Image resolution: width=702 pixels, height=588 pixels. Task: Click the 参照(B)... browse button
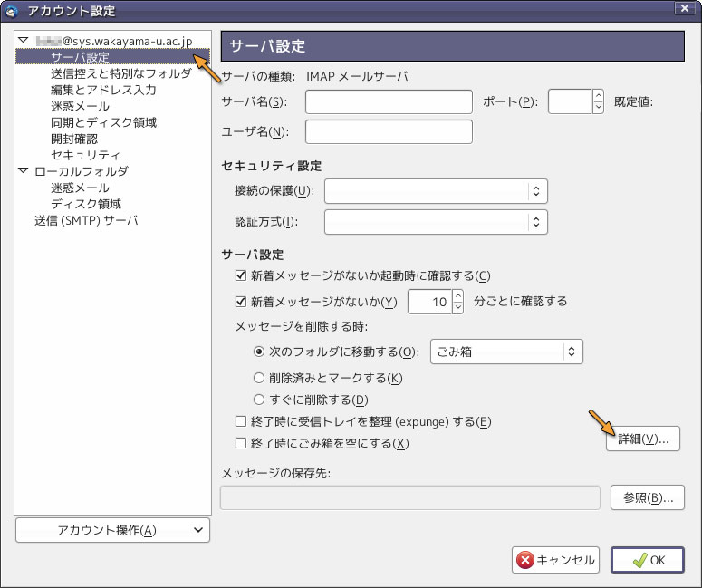click(x=648, y=497)
